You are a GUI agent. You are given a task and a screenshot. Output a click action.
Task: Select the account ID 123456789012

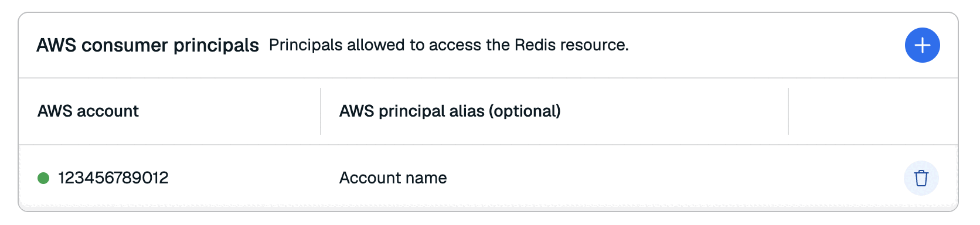(x=113, y=178)
